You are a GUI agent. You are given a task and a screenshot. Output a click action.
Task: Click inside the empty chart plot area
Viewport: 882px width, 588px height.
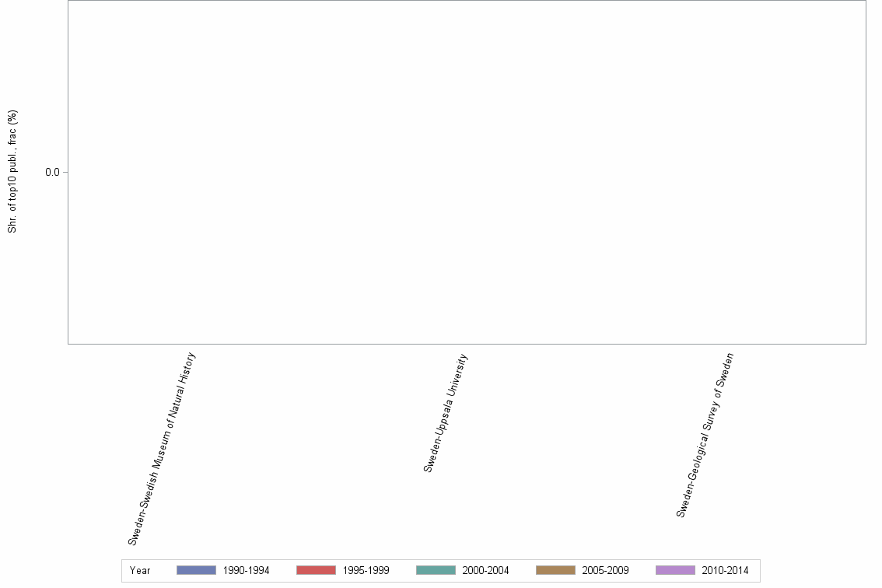(467, 171)
